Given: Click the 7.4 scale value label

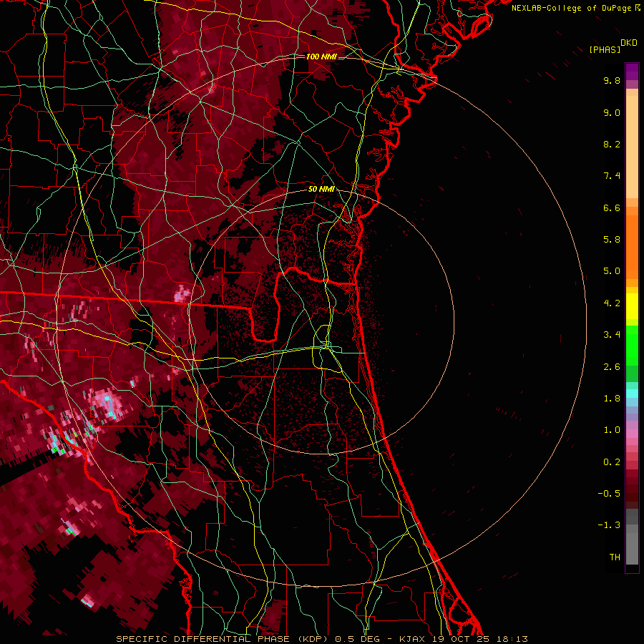Looking at the screenshot, I should (612, 176).
